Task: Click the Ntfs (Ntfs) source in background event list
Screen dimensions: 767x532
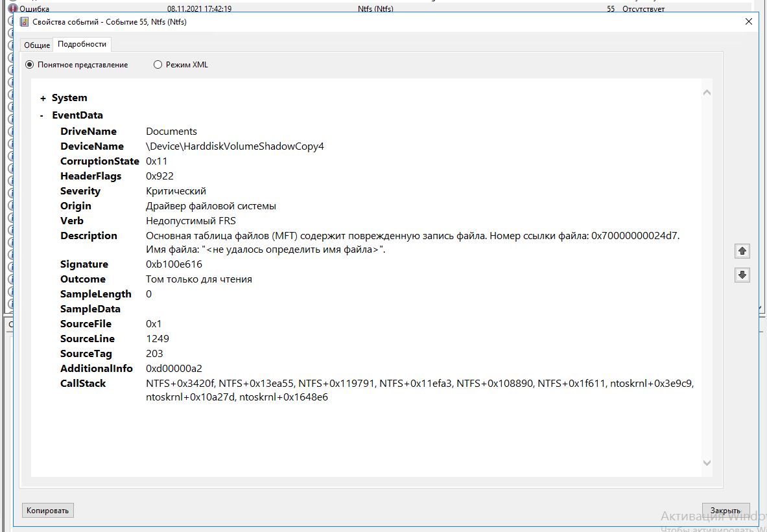Action: 375,8
